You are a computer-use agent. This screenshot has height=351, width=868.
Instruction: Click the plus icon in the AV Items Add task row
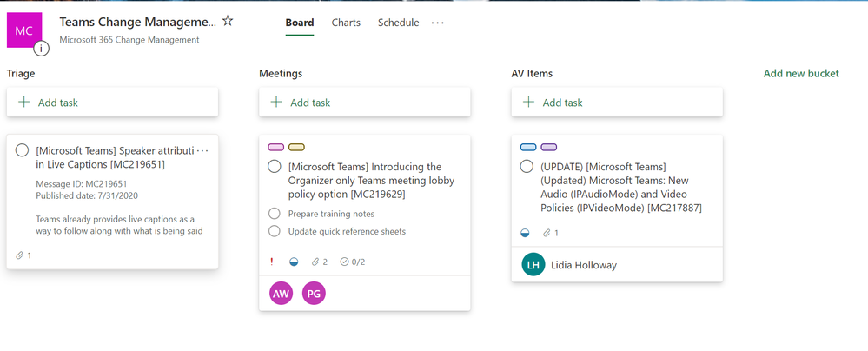(x=528, y=102)
